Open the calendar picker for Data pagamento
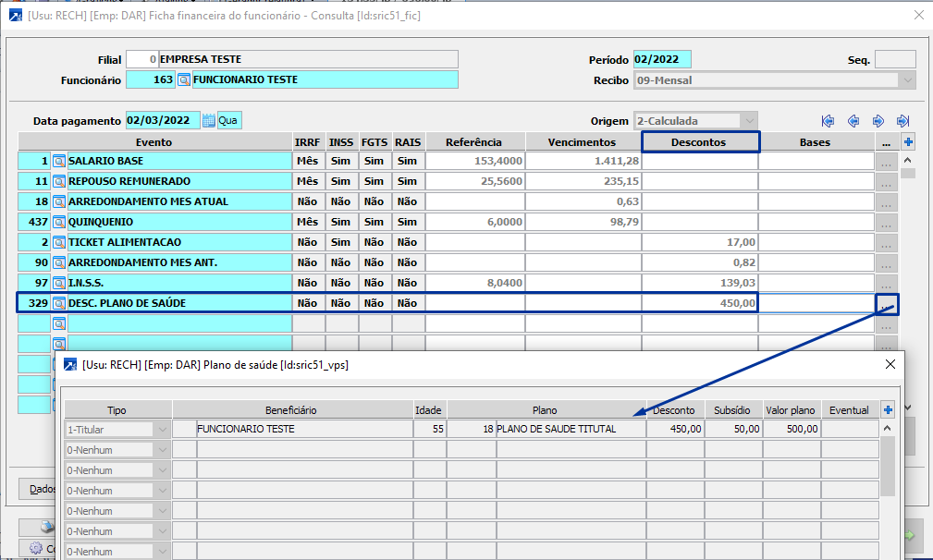 click(208, 121)
